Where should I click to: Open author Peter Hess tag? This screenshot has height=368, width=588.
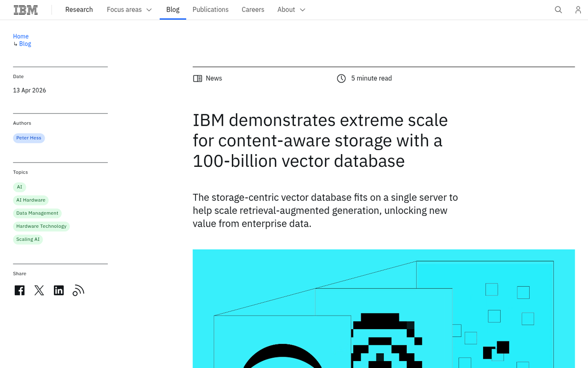(x=29, y=138)
